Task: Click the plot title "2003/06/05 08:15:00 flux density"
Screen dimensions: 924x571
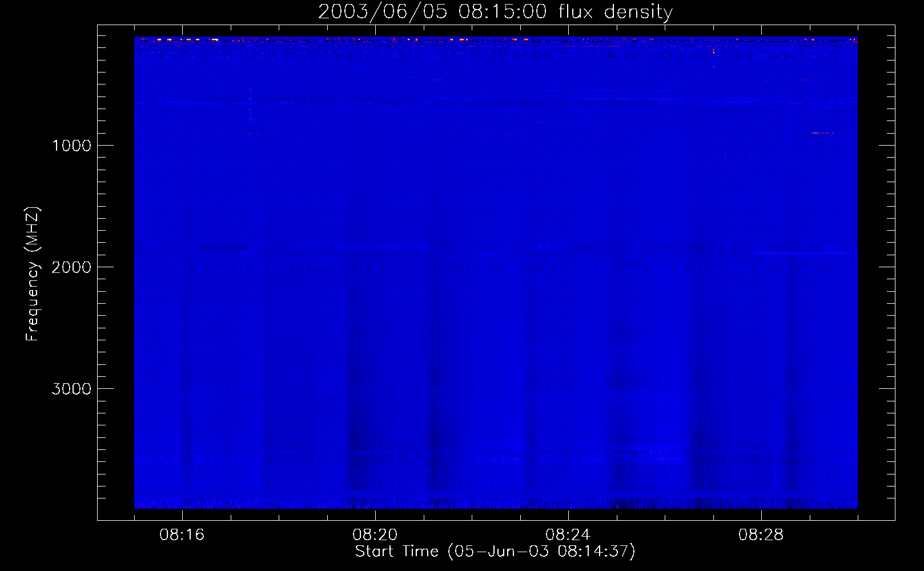Action: click(x=495, y=12)
